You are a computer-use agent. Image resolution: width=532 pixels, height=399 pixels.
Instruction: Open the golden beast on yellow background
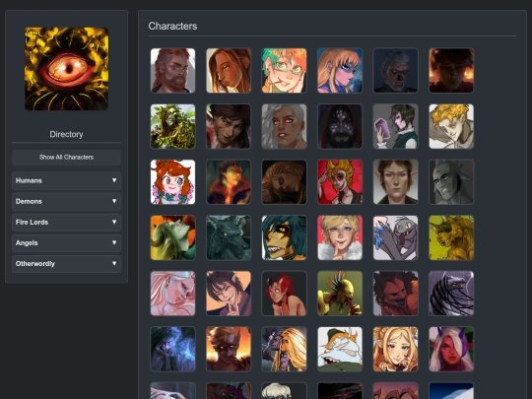451,237
